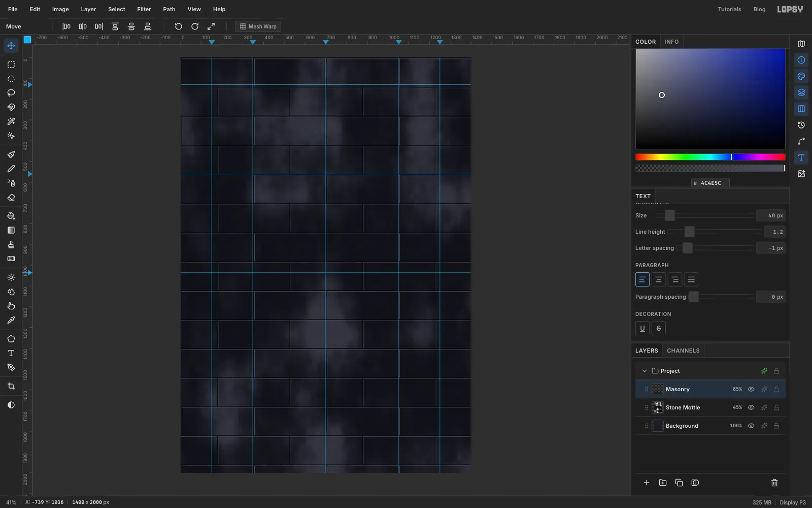This screenshot has height=508, width=812.
Task: Toggle underline text decoration
Action: (642, 328)
